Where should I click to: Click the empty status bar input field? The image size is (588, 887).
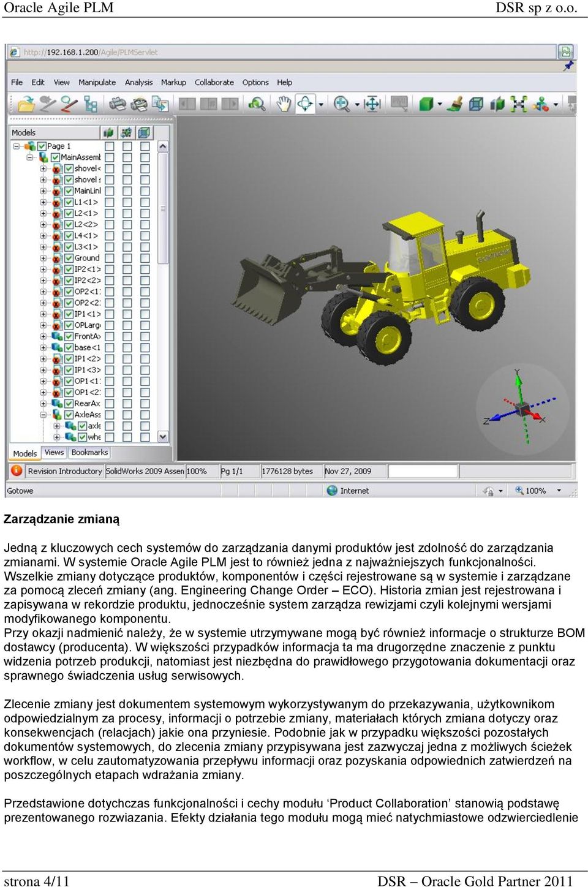tap(423, 471)
